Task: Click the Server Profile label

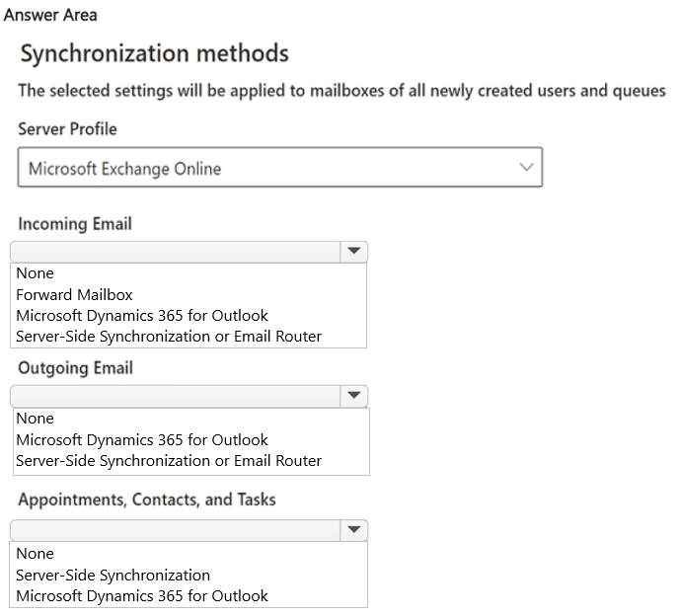Action: [x=67, y=128]
